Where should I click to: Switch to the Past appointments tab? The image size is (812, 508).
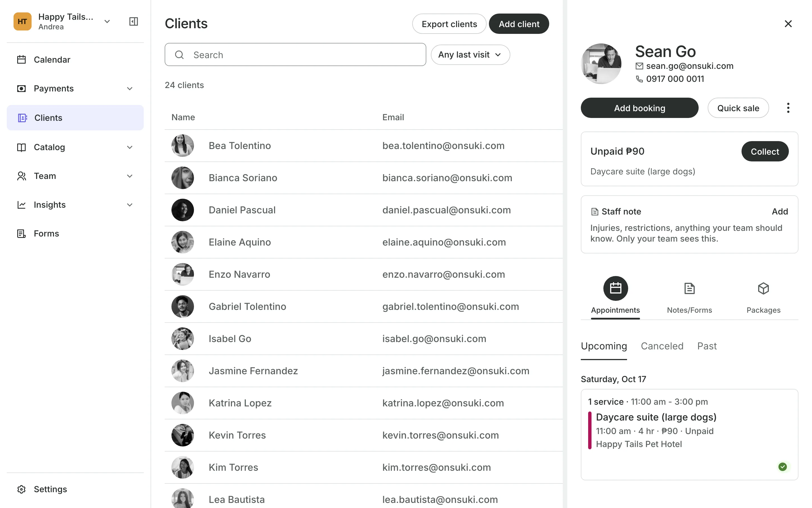pyautogui.click(x=707, y=346)
